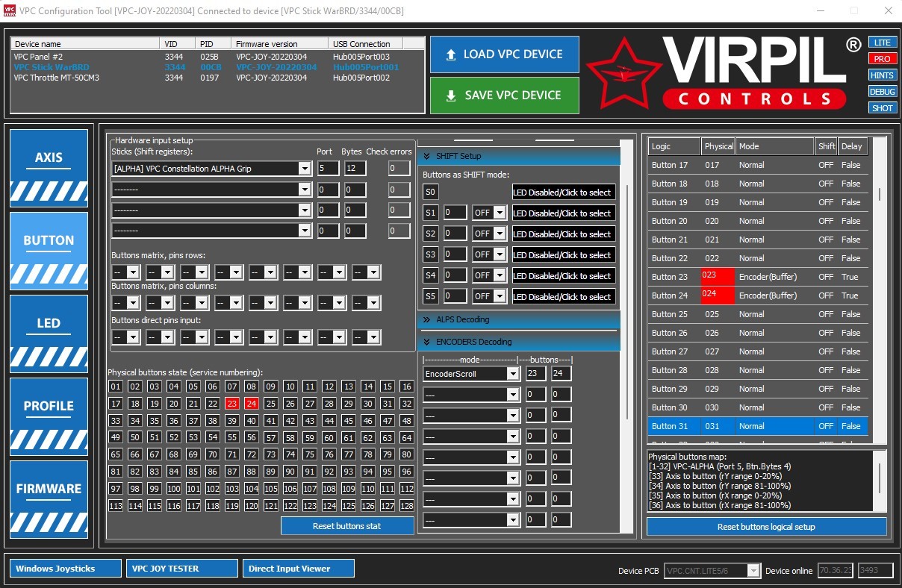Click the USB Connection column header
The image size is (902, 588).
tap(366, 44)
